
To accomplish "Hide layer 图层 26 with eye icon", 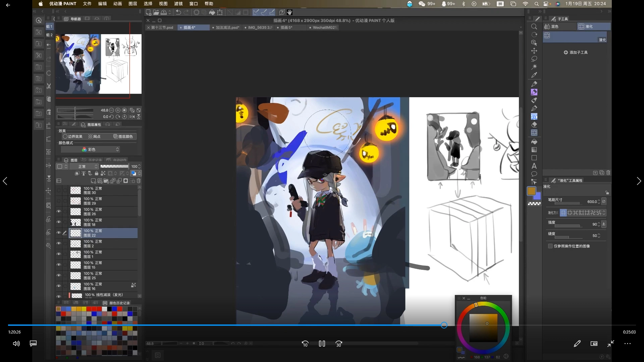I will tap(59, 212).
